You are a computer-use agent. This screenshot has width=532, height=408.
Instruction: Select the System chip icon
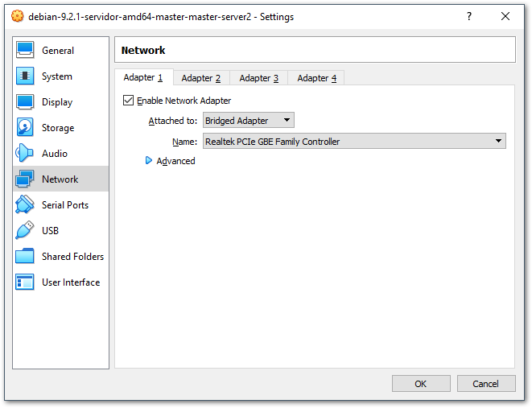(26, 76)
